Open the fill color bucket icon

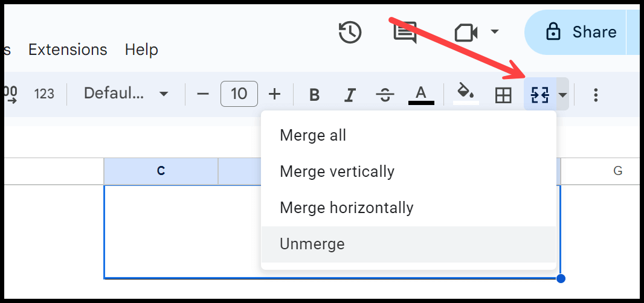(466, 94)
